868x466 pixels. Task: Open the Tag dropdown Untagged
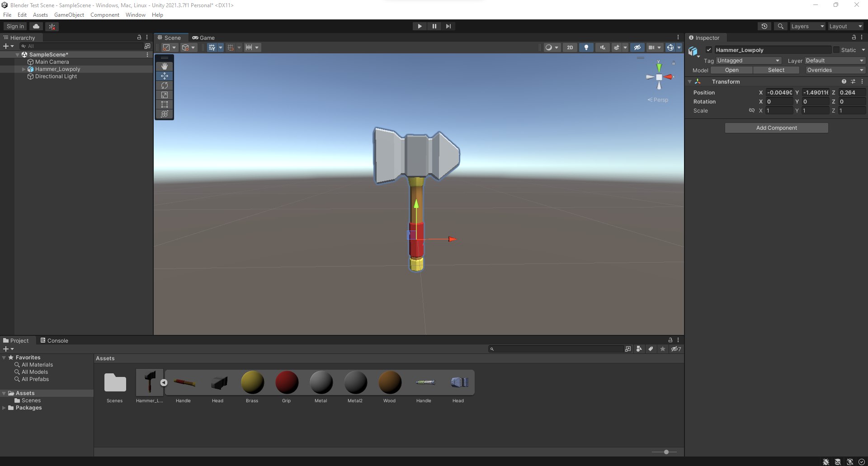748,61
